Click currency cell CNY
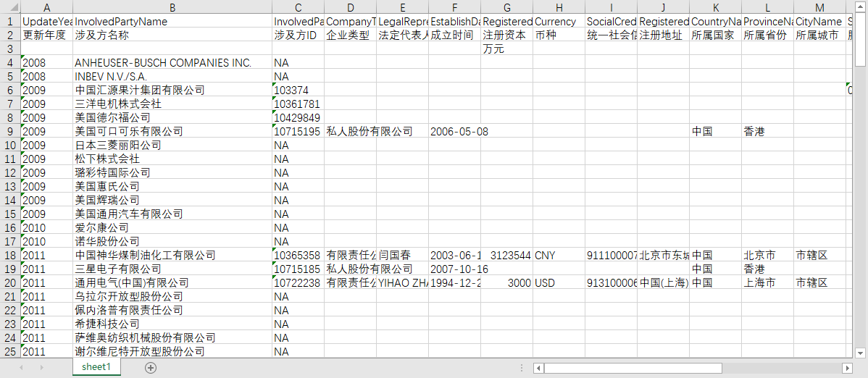Screen dimensions: 868x378 point(559,255)
